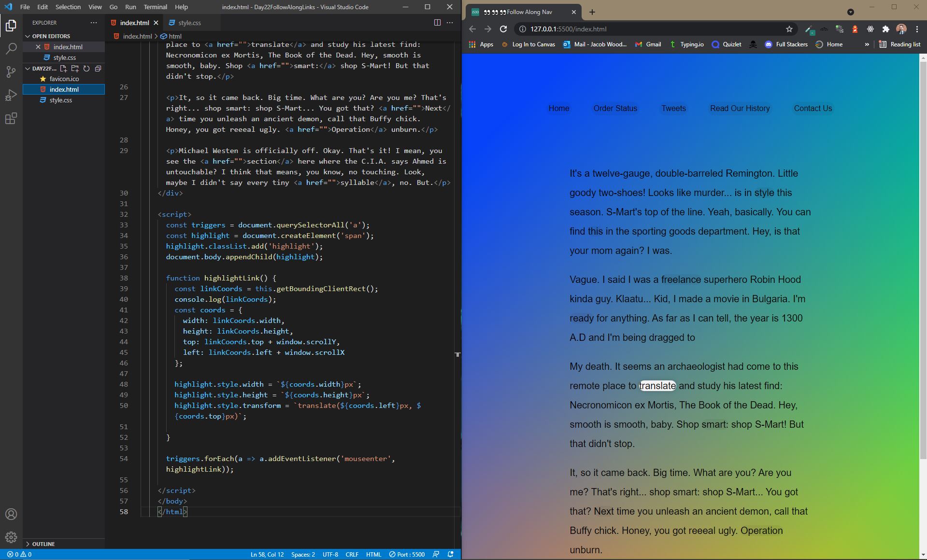The height and width of the screenshot is (560, 927).
Task: Open the notifications bell in status bar
Action: point(451,554)
